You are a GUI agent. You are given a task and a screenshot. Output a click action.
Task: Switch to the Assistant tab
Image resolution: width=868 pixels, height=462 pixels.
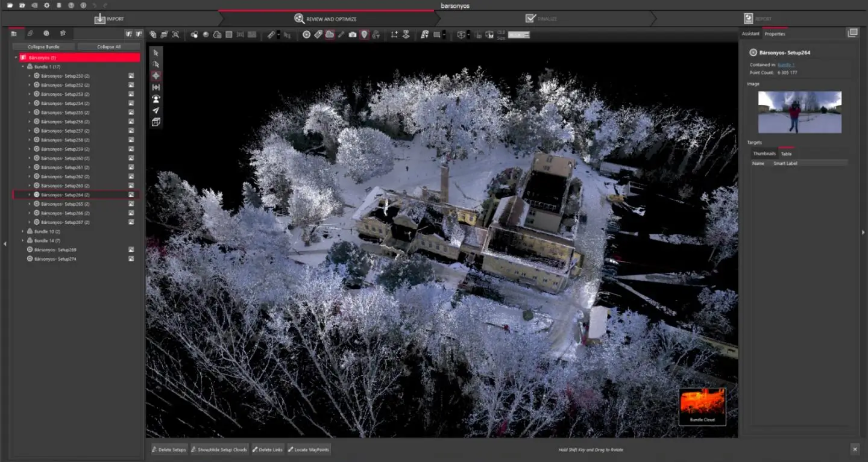(750, 34)
